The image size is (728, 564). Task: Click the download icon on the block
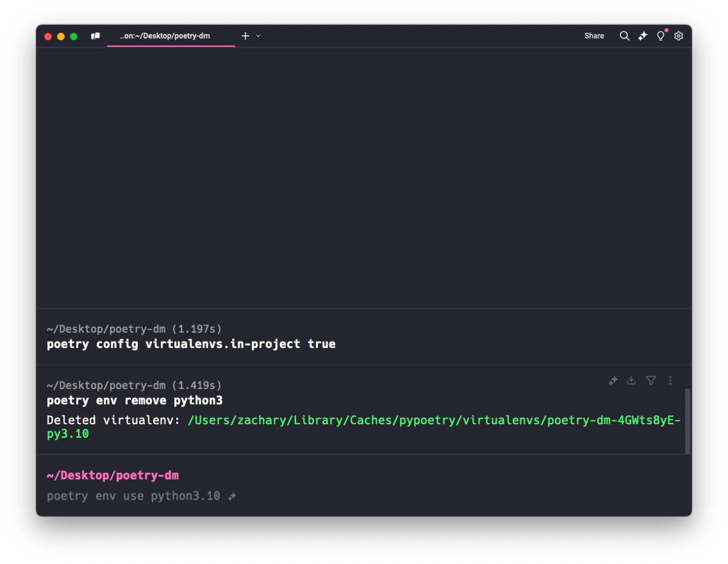tap(631, 381)
